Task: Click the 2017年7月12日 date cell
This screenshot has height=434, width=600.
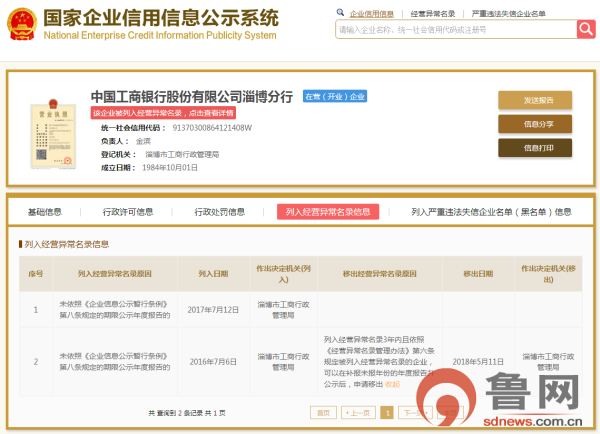Action: [x=213, y=310]
